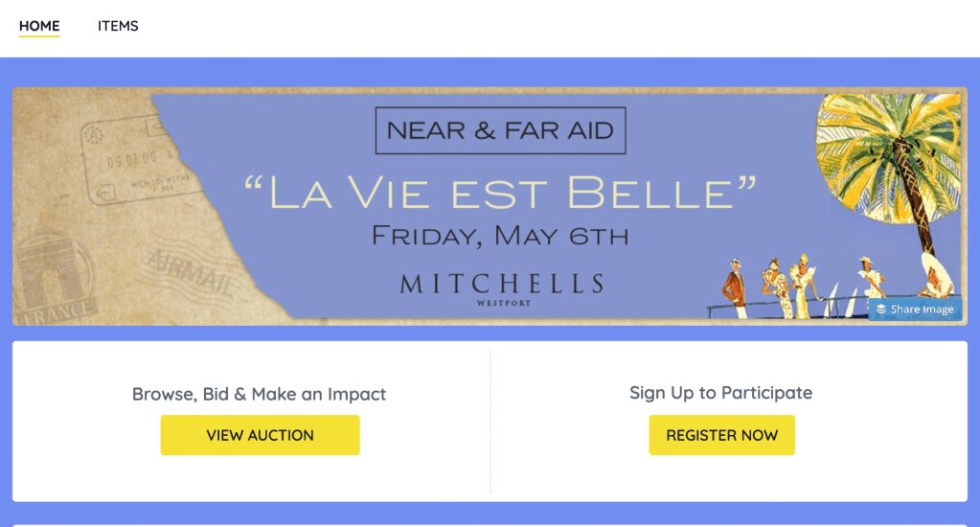Viewport: 980px width, 527px height.
Task: Click the Share Image label text
Action: coord(922,309)
